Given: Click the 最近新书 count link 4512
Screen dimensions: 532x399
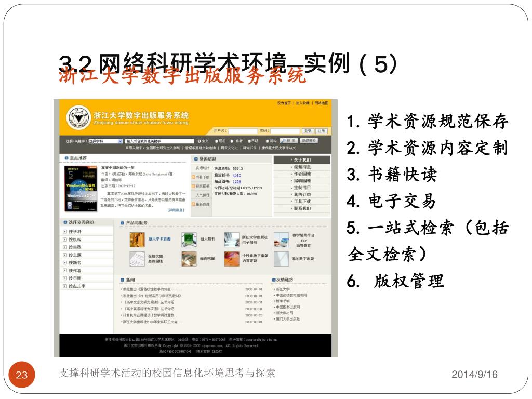Looking at the screenshot, I should [x=237, y=175].
